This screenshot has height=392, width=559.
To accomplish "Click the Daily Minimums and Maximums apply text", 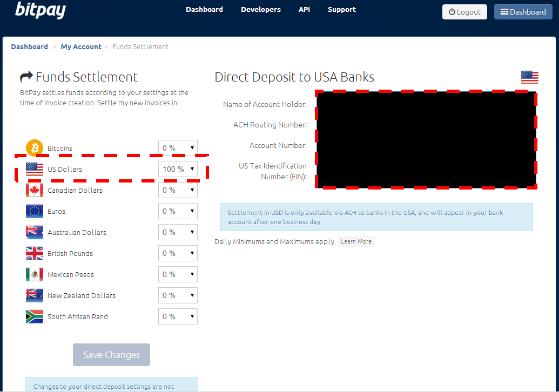I will click(x=275, y=241).
